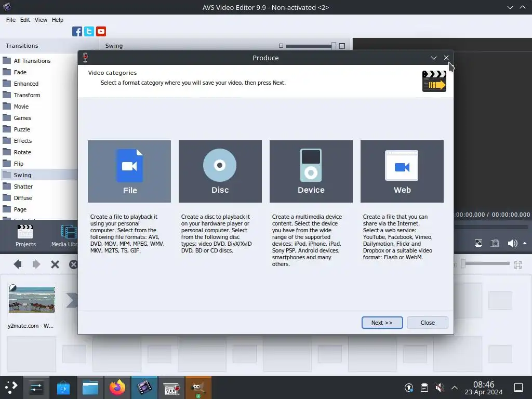This screenshot has height=399, width=532.
Task: Select the Swing transitions folder
Action: pyautogui.click(x=39, y=175)
